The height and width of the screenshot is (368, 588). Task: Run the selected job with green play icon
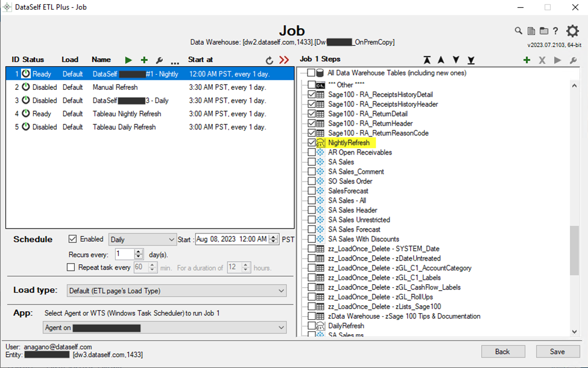128,60
